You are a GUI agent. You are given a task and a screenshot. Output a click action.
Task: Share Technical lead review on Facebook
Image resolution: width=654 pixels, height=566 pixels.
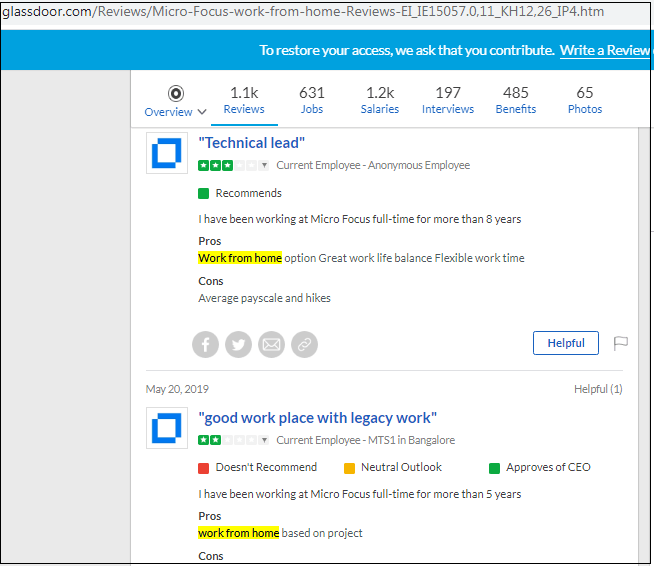tap(205, 345)
